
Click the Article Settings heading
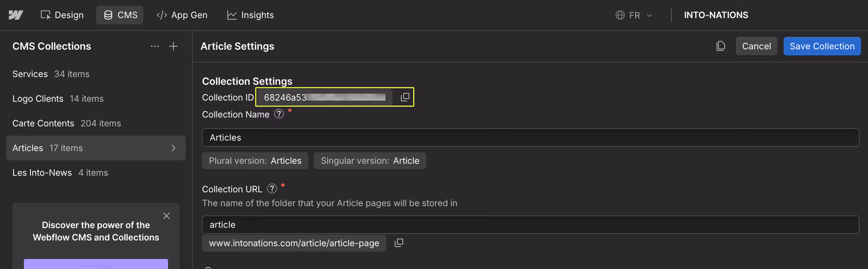click(x=237, y=46)
